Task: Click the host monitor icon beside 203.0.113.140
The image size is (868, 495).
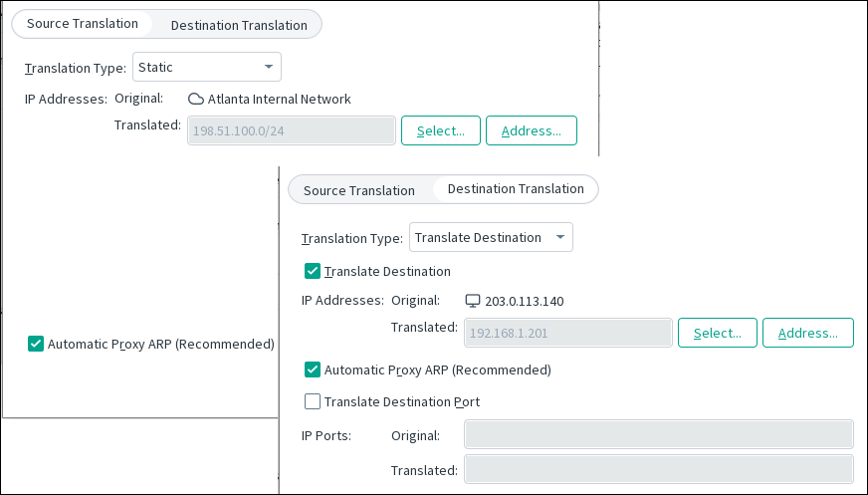Action: click(x=473, y=301)
